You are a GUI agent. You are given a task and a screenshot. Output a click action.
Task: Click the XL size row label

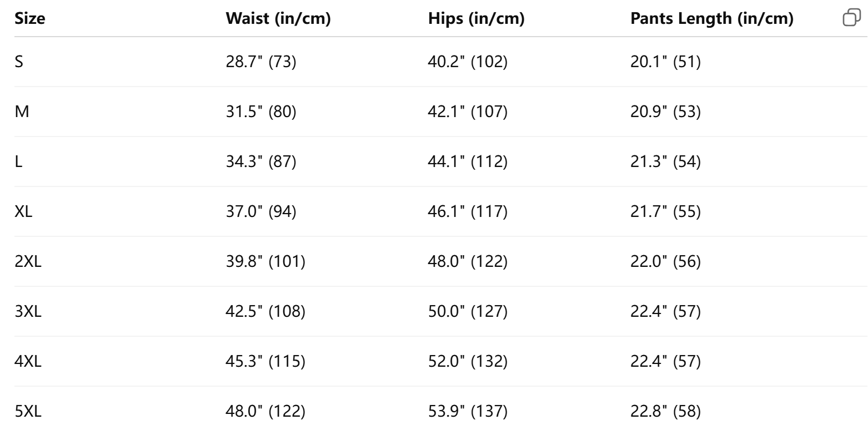point(23,211)
